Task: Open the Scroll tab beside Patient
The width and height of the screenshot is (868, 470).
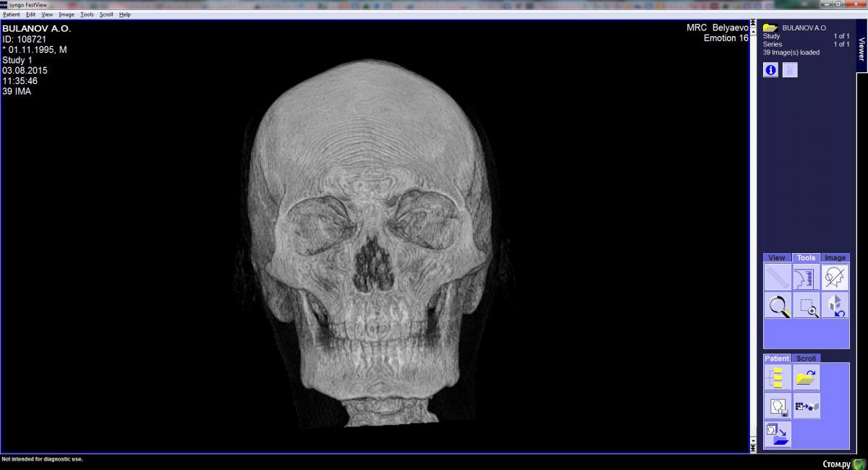Action: coord(806,358)
